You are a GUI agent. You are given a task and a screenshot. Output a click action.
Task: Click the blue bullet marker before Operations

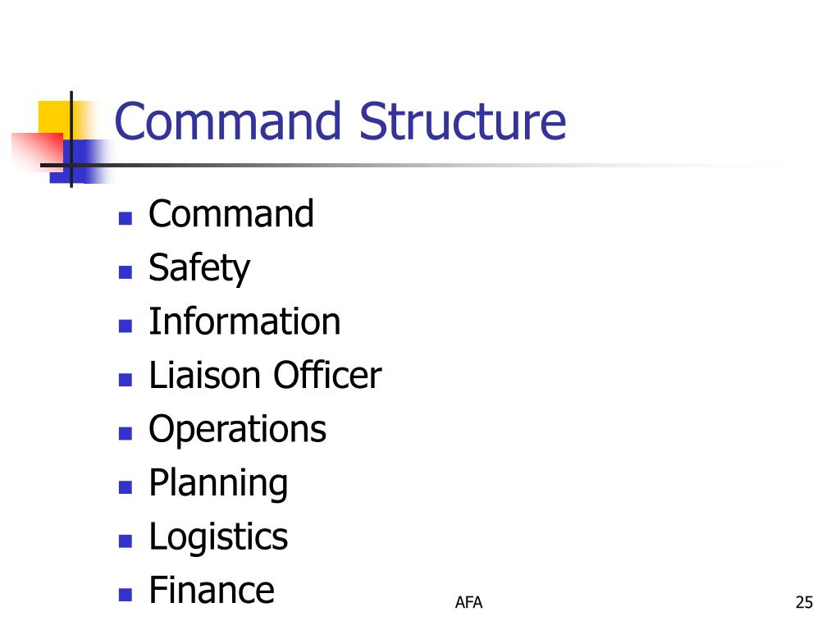click(126, 433)
